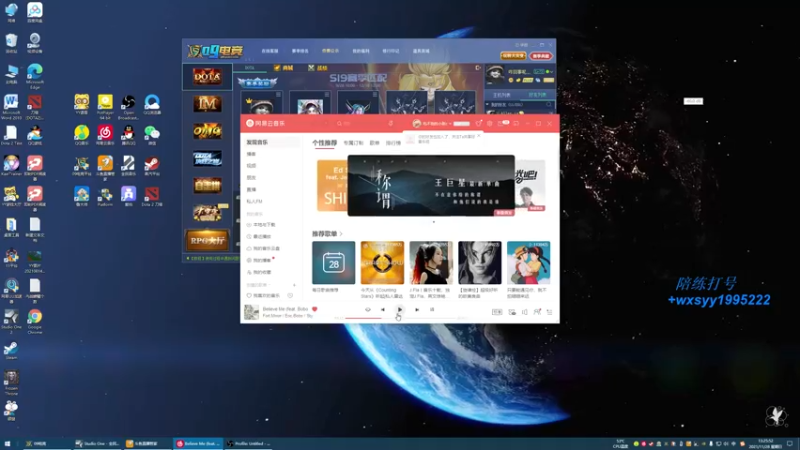Open the messages mail icon in NetEase Music

point(501,123)
